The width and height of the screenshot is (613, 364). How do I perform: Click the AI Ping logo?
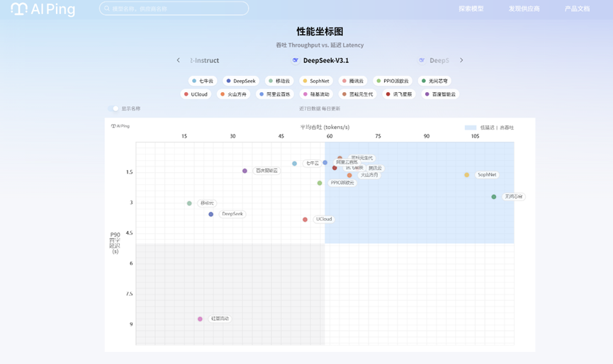[x=43, y=9]
